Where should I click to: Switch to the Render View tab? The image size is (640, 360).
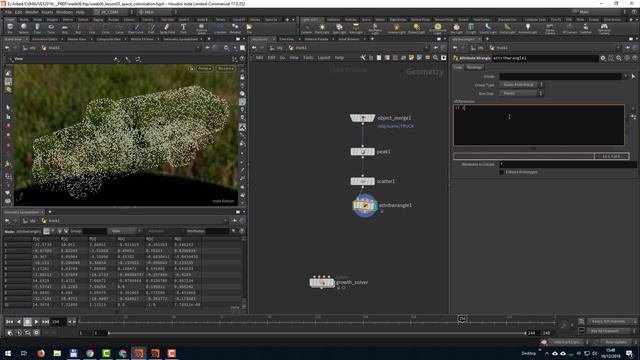(77, 39)
